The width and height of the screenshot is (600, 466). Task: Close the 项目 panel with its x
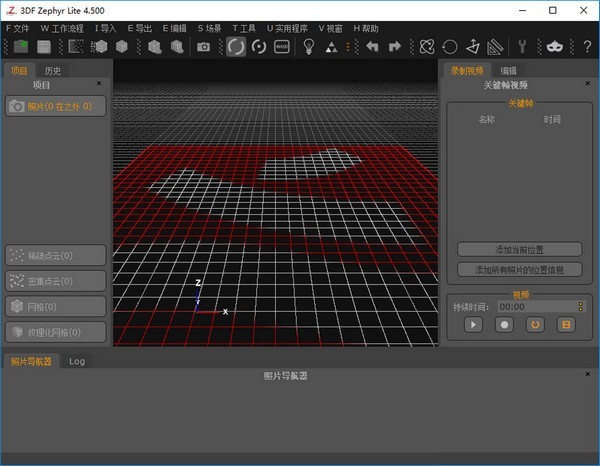[x=98, y=85]
